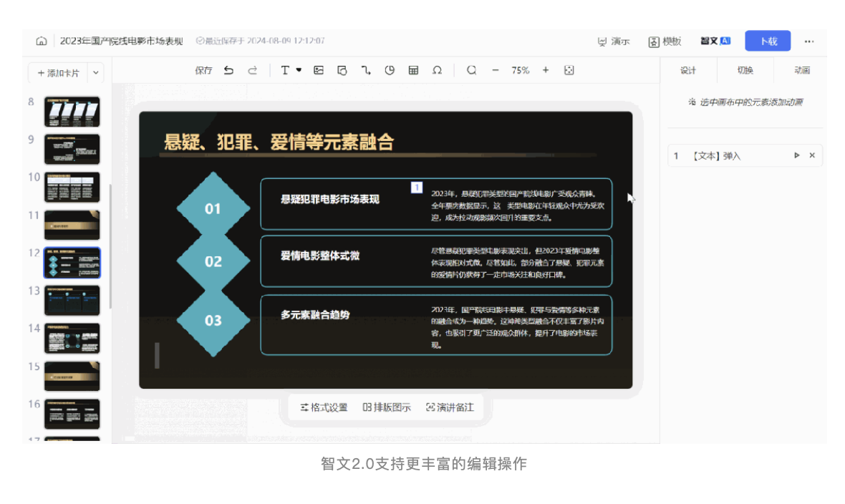
Task: Click the 02 diamond shape
Action: point(213,261)
